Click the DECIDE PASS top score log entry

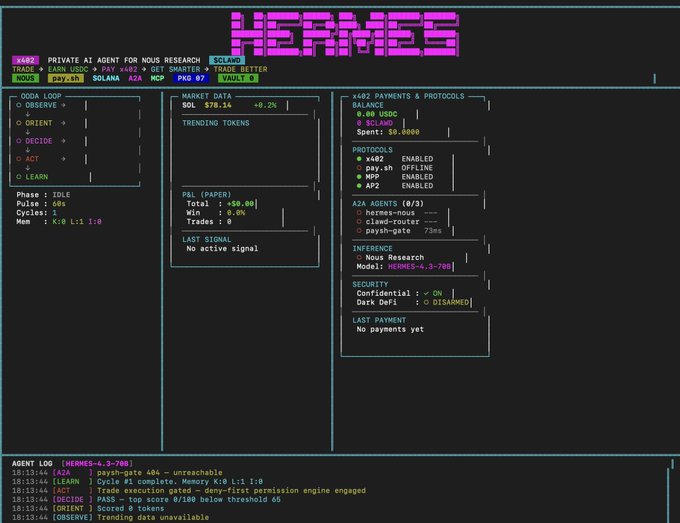[146, 500]
